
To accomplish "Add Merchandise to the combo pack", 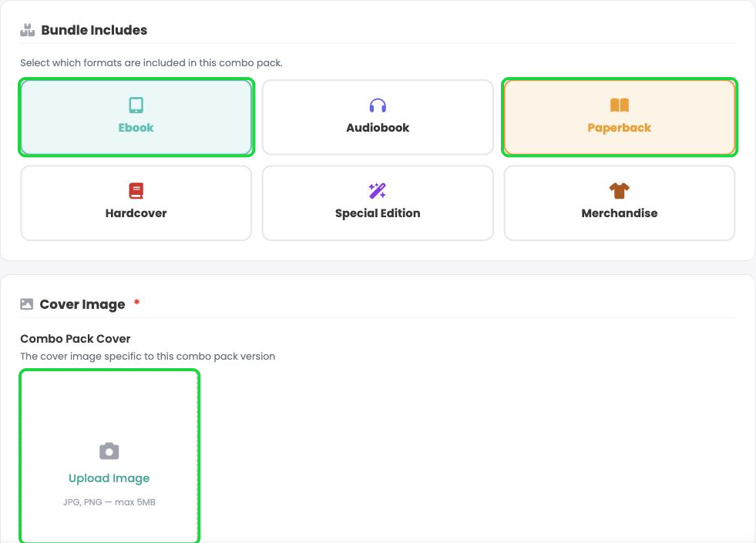I will 620,203.
